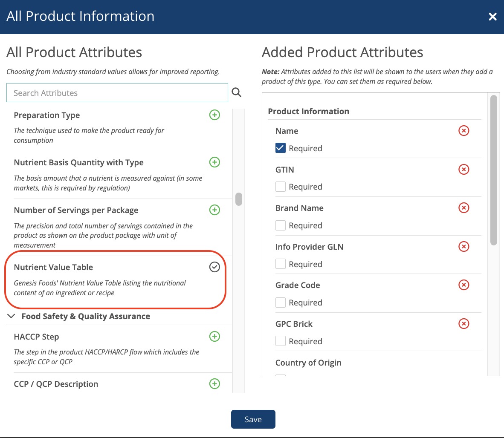Screen dimensions: 504x438
Task: Remove the Name attribute
Action: pyautogui.click(x=463, y=131)
